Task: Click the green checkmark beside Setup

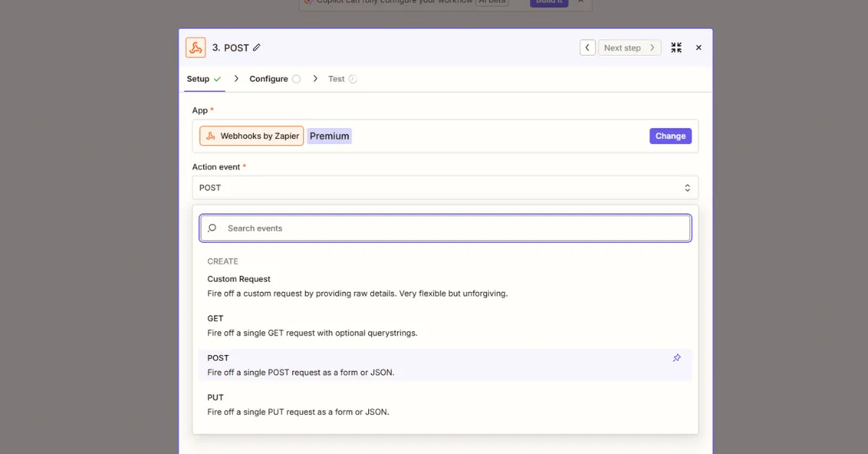Action: tap(217, 78)
